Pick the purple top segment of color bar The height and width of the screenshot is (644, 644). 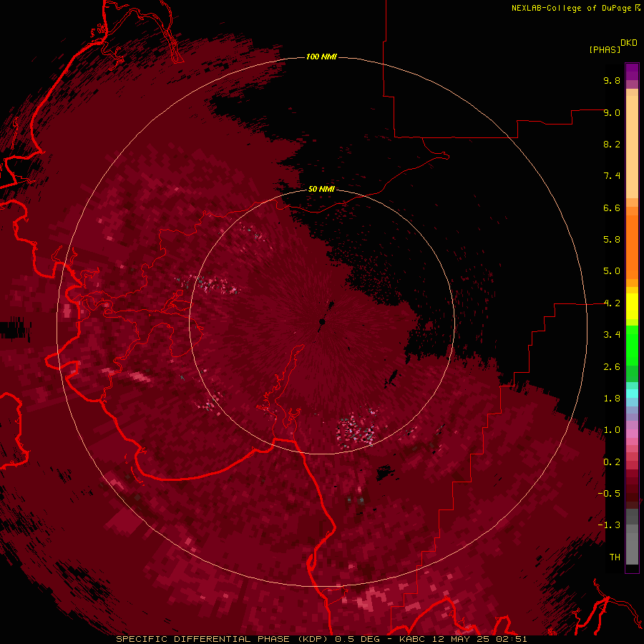coord(632,72)
